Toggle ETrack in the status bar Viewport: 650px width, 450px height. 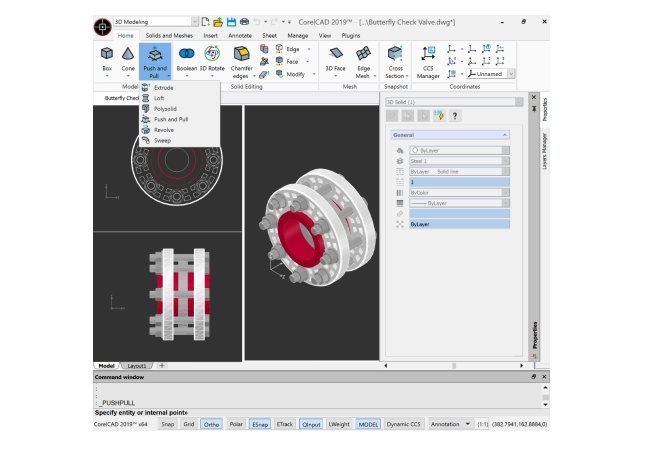(x=285, y=424)
